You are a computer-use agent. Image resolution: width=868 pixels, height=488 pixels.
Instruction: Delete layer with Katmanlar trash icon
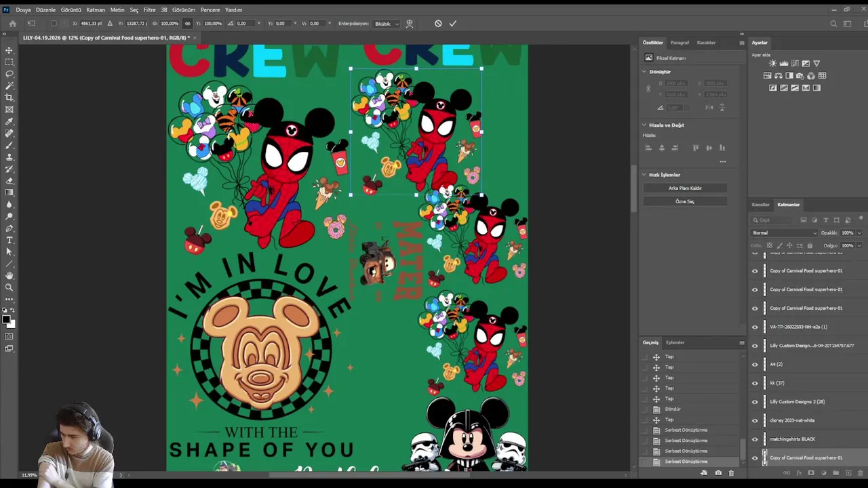860,472
